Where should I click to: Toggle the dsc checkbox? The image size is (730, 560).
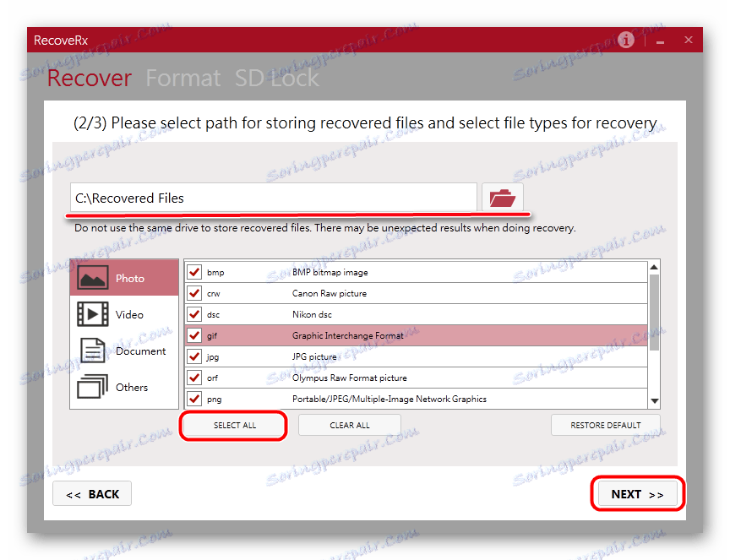[x=194, y=314]
